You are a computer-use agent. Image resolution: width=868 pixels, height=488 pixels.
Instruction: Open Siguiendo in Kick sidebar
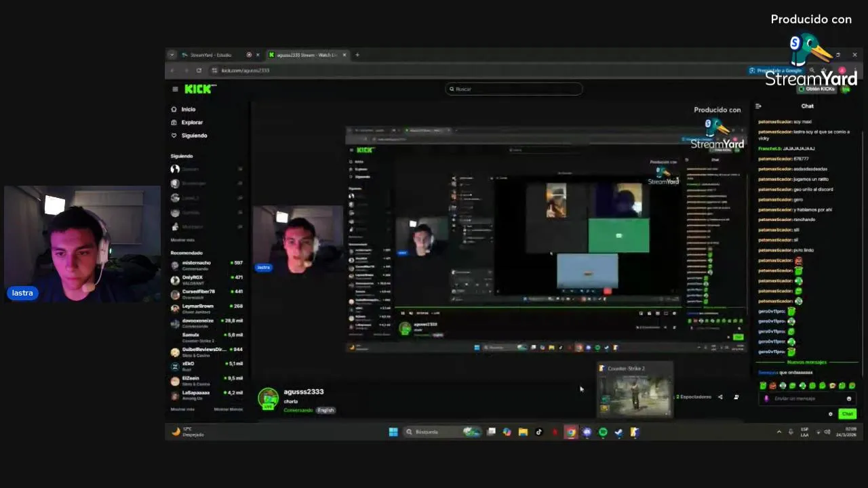point(189,136)
